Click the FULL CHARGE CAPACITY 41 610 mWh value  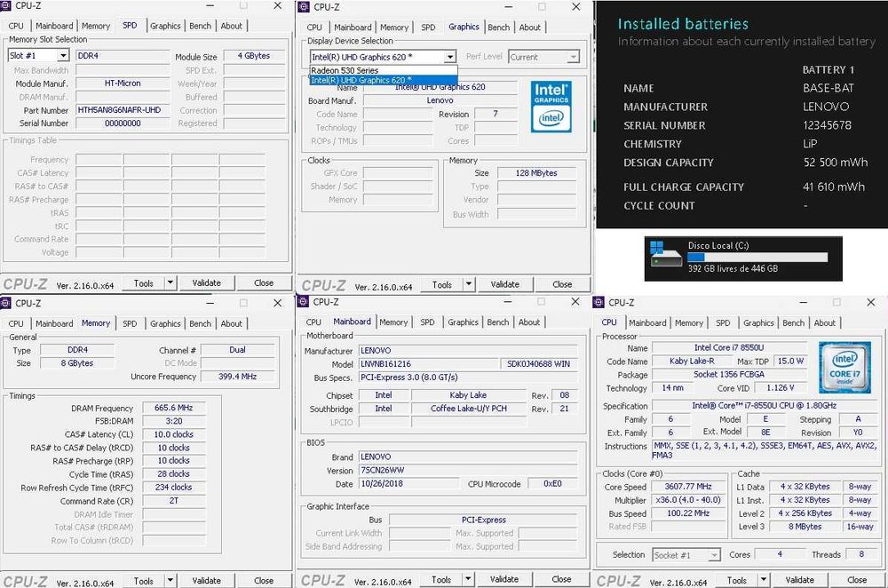point(834,187)
